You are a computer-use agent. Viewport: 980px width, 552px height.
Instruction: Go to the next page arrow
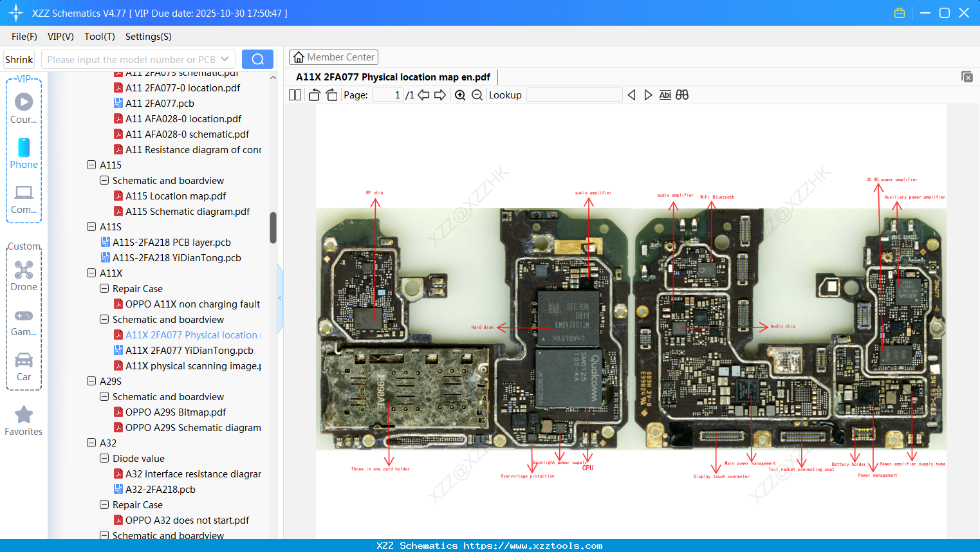(440, 95)
